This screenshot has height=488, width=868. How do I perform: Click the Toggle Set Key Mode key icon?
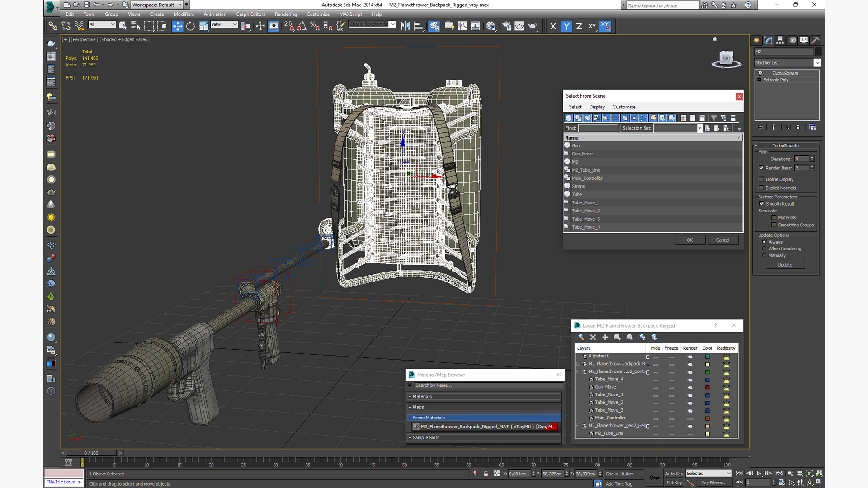[x=654, y=478]
